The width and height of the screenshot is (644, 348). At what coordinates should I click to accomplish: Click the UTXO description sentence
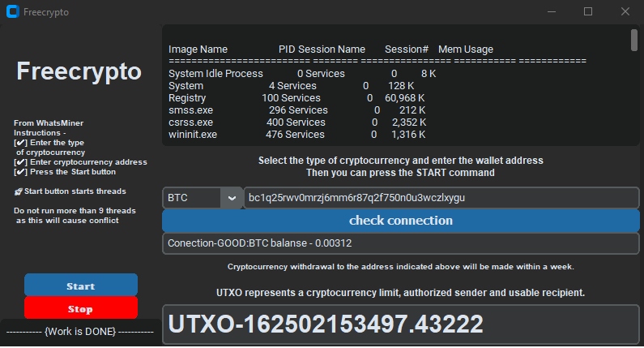[x=400, y=293]
